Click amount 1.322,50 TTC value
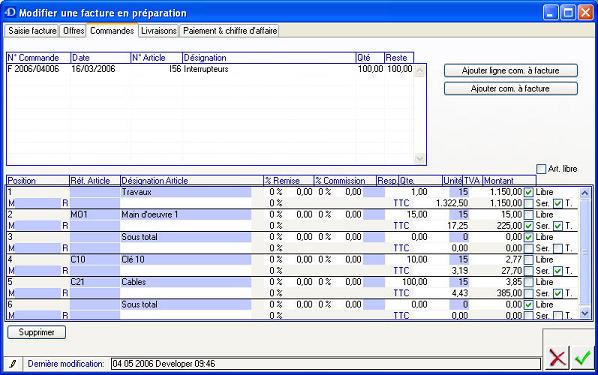The image size is (598, 375). coord(452,203)
